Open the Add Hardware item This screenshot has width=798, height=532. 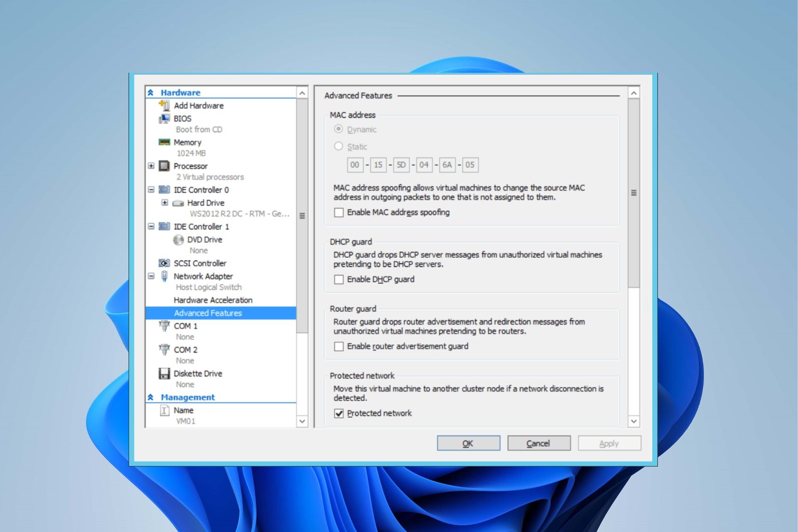[199, 106]
